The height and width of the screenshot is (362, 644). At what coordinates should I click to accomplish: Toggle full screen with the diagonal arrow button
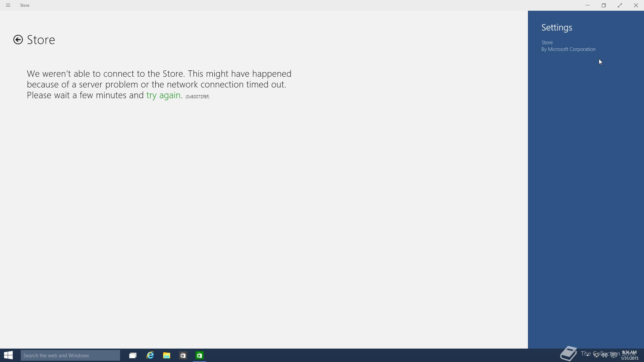(620, 5)
